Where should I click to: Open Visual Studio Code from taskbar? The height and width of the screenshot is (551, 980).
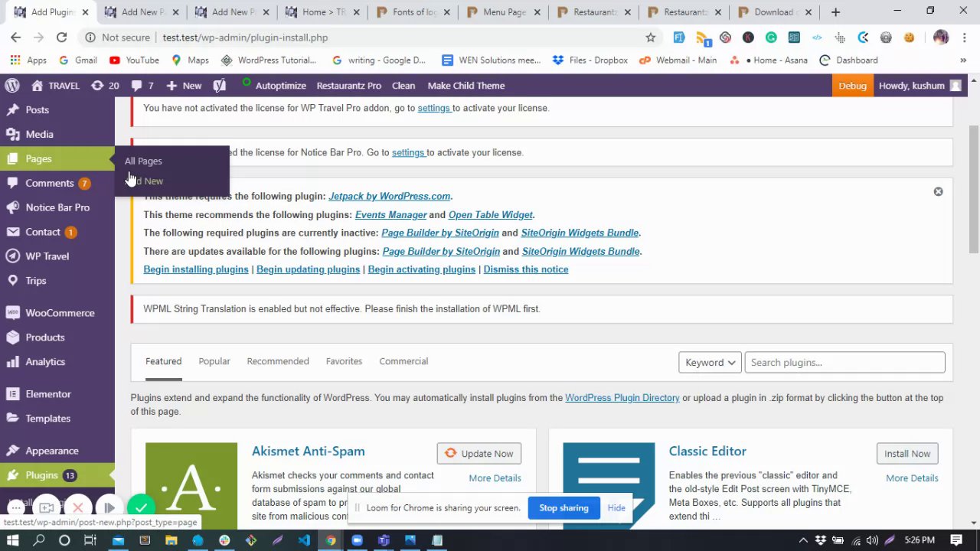(x=304, y=540)
